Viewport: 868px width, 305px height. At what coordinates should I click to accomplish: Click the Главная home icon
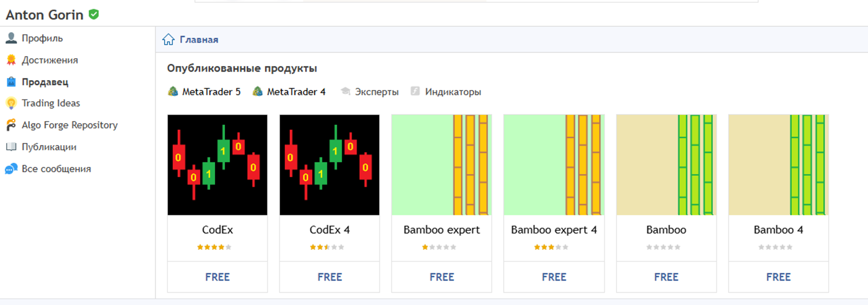click(168, 39)
